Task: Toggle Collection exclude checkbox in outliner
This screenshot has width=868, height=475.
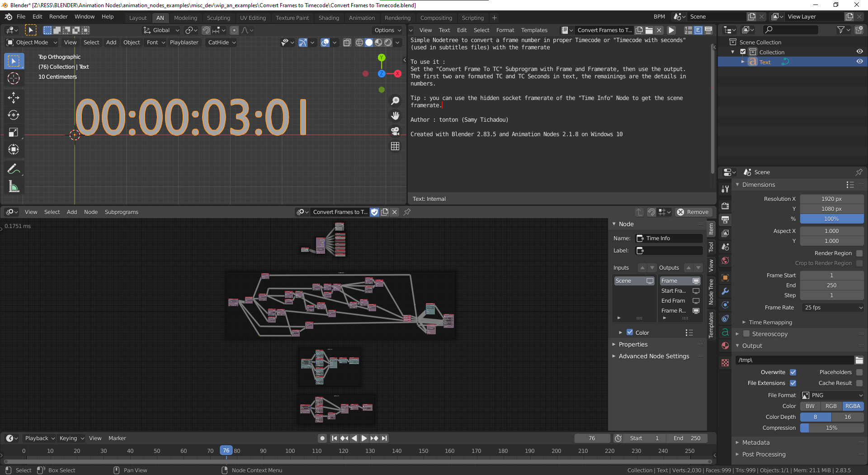Action: (x=743, y=52)
